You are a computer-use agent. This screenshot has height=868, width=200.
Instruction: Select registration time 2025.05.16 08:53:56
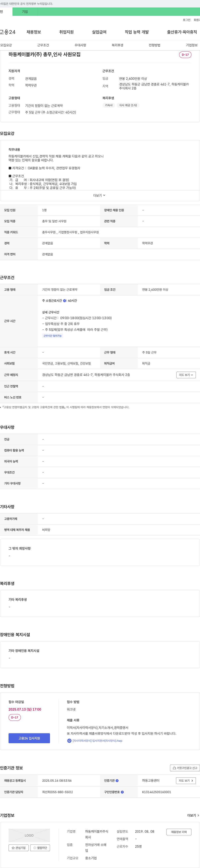(x=57, y=780)
